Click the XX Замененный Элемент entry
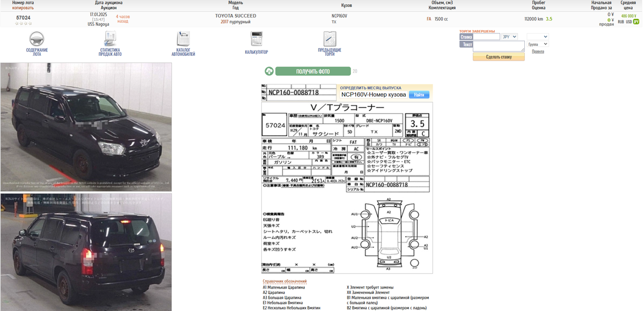 click(368, 292)
